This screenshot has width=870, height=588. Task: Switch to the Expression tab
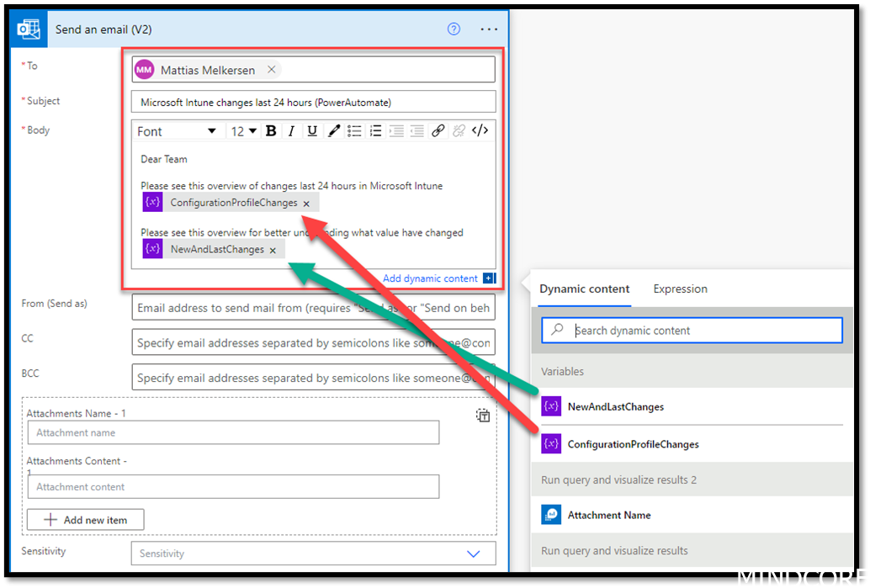(x=680, y=289)
